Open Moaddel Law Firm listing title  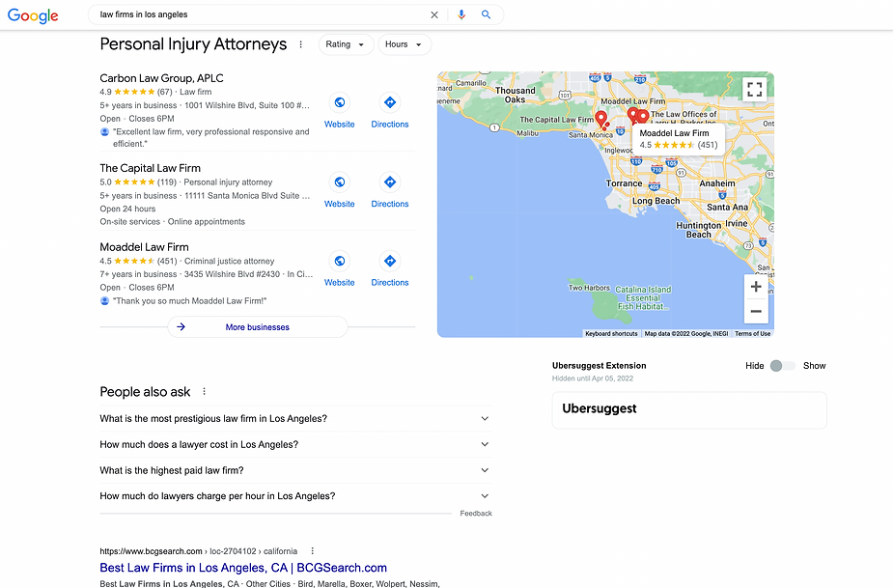pyautogui.click(x=144, y=247)
